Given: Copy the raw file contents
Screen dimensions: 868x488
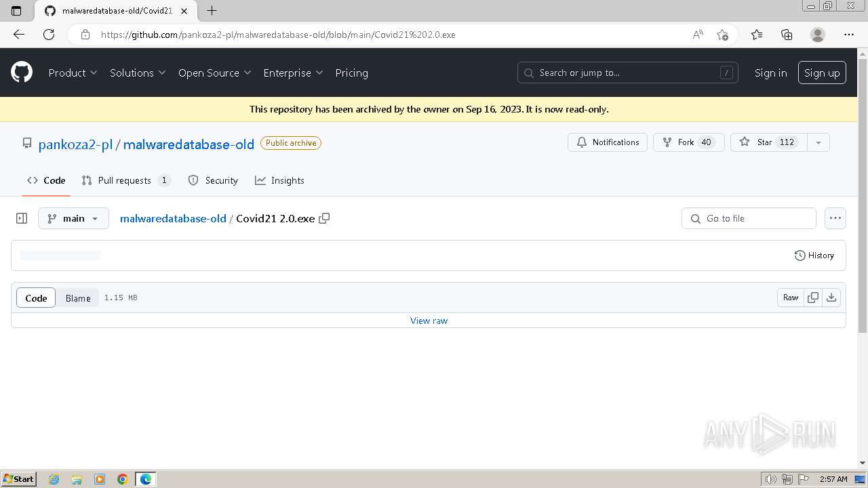Looking at the screenshot, I should click(812, 298).
